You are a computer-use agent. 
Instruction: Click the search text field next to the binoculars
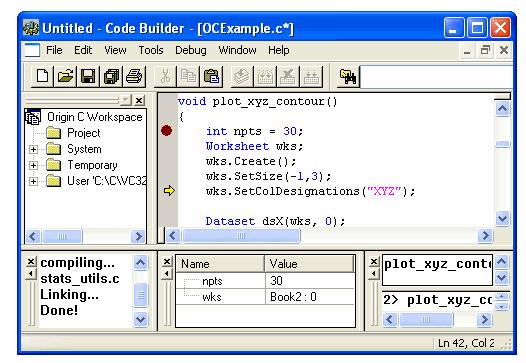click(436, 77)
